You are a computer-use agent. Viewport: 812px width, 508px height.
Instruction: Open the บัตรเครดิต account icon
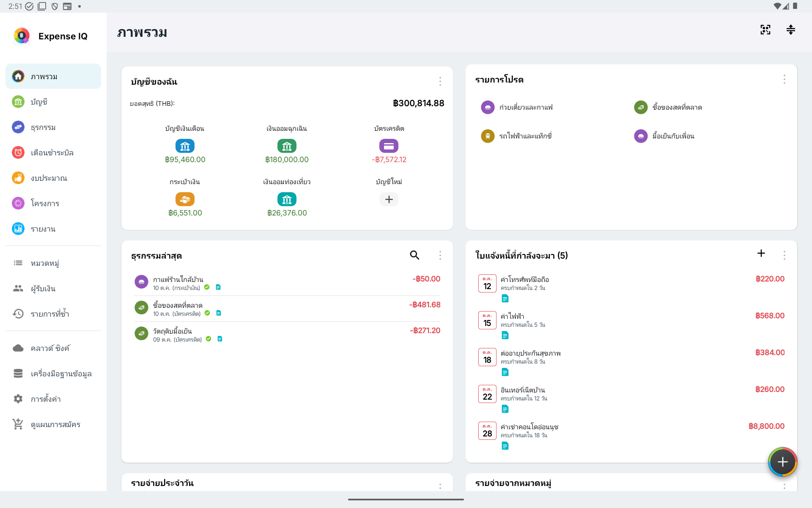[x=389, y=146]
